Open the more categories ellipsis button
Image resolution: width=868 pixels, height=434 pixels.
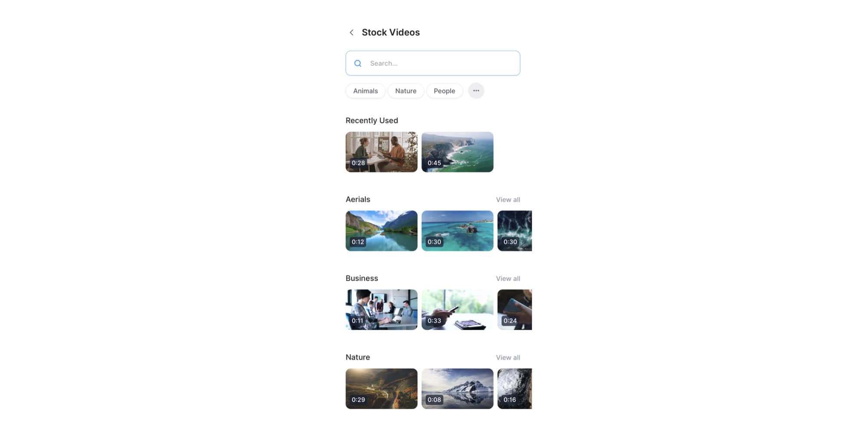point(476,91)
